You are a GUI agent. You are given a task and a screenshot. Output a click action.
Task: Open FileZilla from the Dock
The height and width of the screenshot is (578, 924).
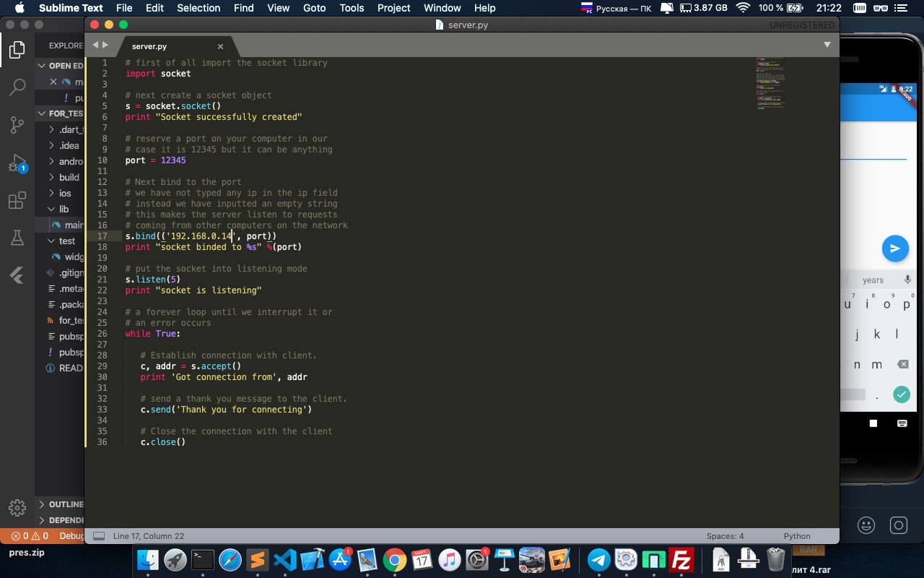(681, 560)
